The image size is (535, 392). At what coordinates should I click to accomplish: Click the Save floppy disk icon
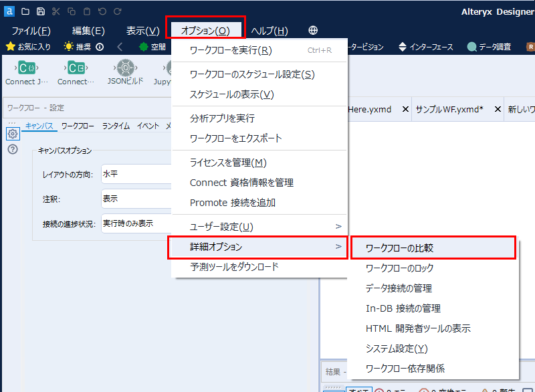40,11
